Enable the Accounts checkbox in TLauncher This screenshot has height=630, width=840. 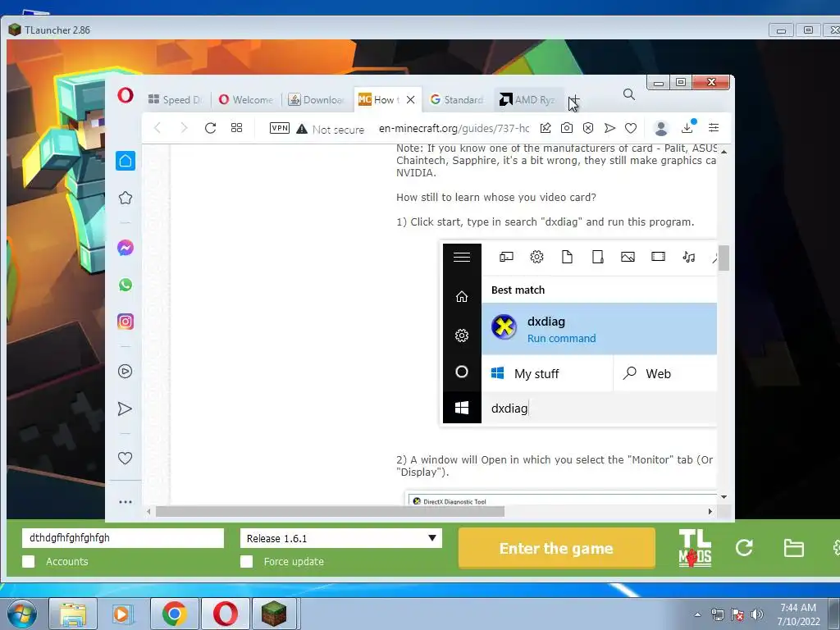(x=29, y=561)
